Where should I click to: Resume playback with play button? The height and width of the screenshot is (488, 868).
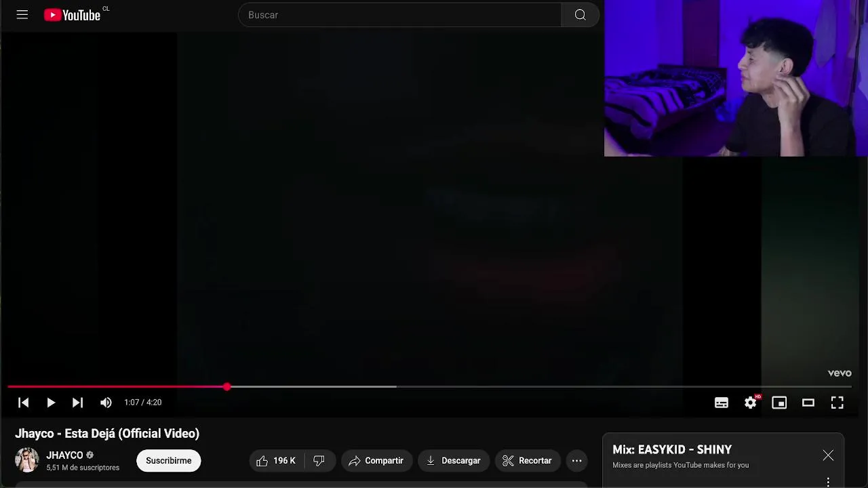tap(51, 403)
